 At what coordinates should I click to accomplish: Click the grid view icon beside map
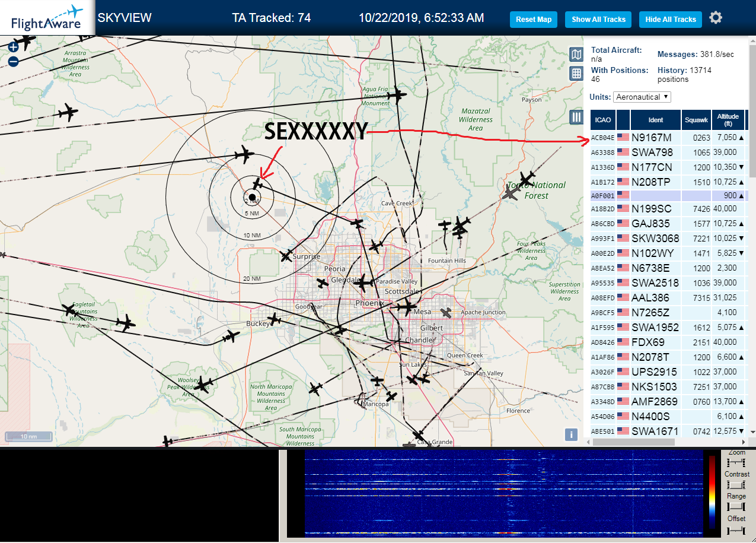pos(576,74)
